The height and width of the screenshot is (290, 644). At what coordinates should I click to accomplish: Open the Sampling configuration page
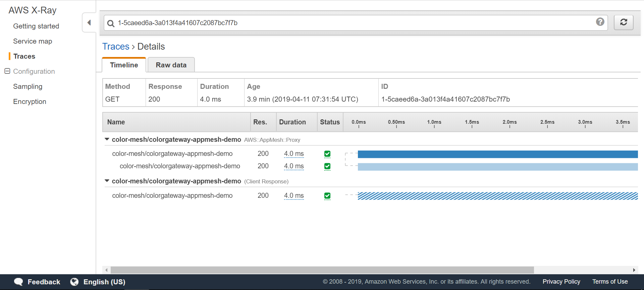[x=28, y=86]
